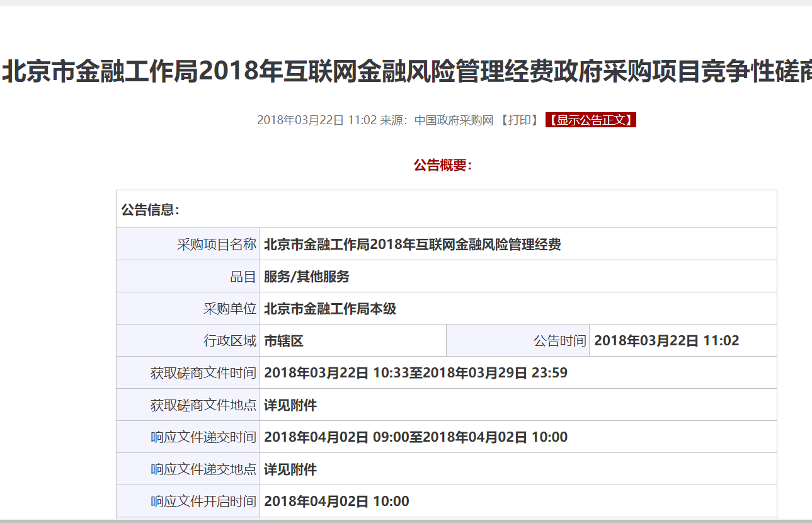Viewport: 812px width, 523px height.
Task: Click the 【显示公告正文】 red button
Action: coord(590,120)
